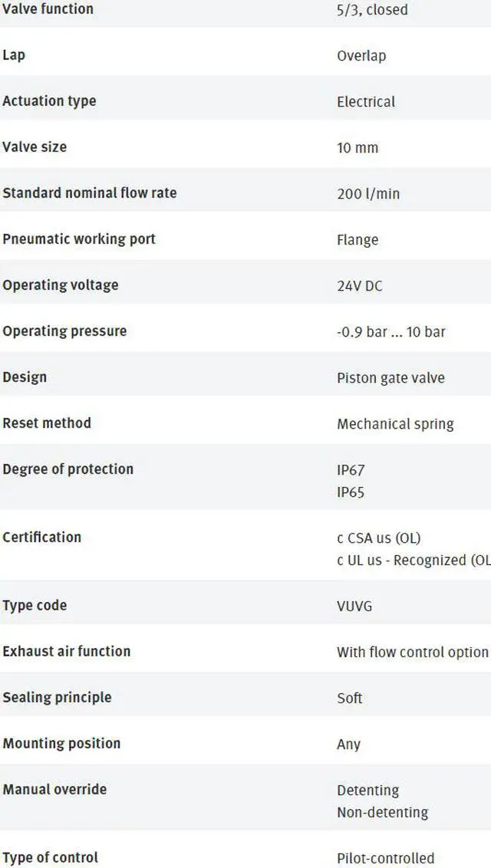Click the "Pneumatic working port" label
This screenshot has height=868, width=491.
79,239
